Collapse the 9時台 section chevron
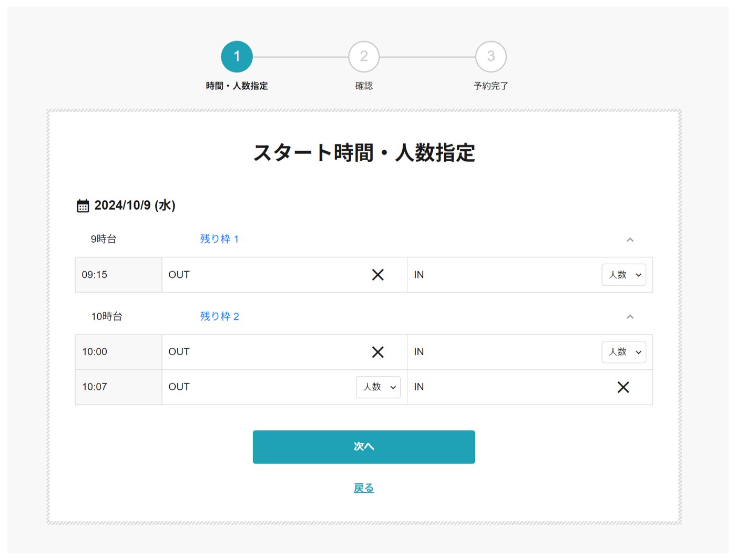 (x=630, y=240)
